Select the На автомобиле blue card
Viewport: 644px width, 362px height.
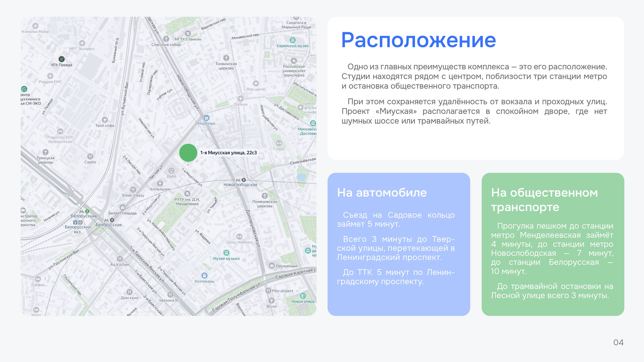pos(398,244)
